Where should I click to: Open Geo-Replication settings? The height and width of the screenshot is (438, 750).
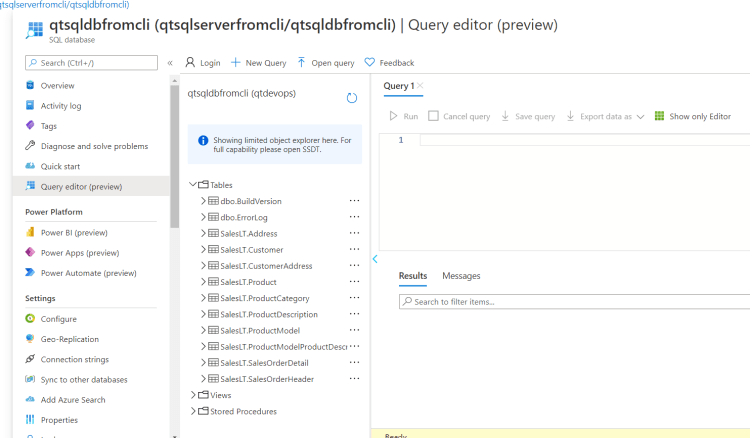click(62, 339)
